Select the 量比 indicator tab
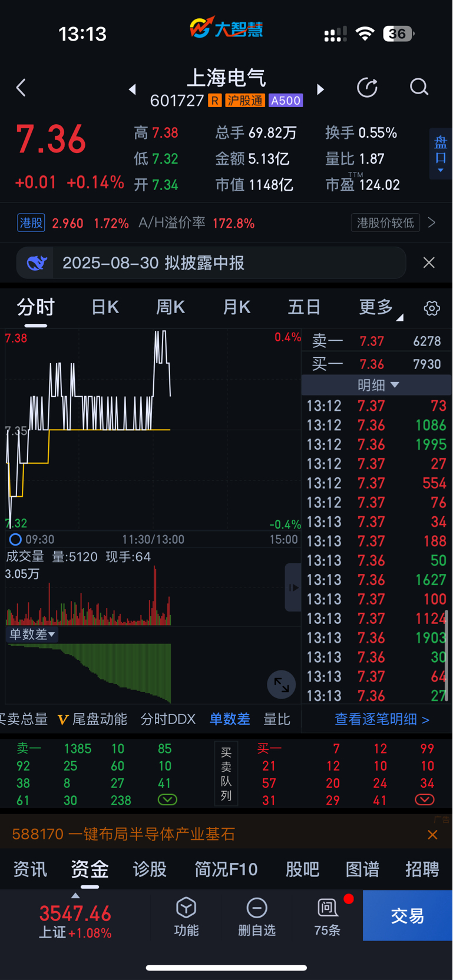The width and height of the screenshot is (453, 980). [277, 719]
